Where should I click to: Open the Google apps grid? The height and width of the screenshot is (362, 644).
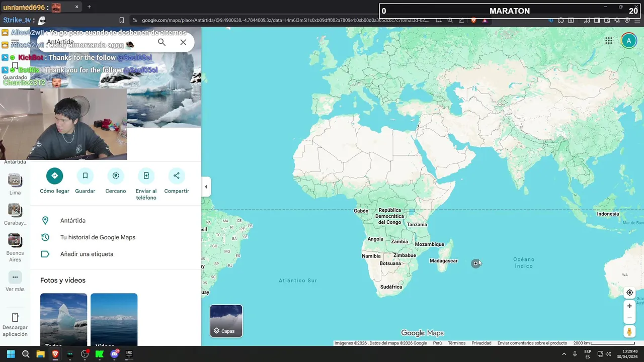pyautogui.click(x=609, y=41)
